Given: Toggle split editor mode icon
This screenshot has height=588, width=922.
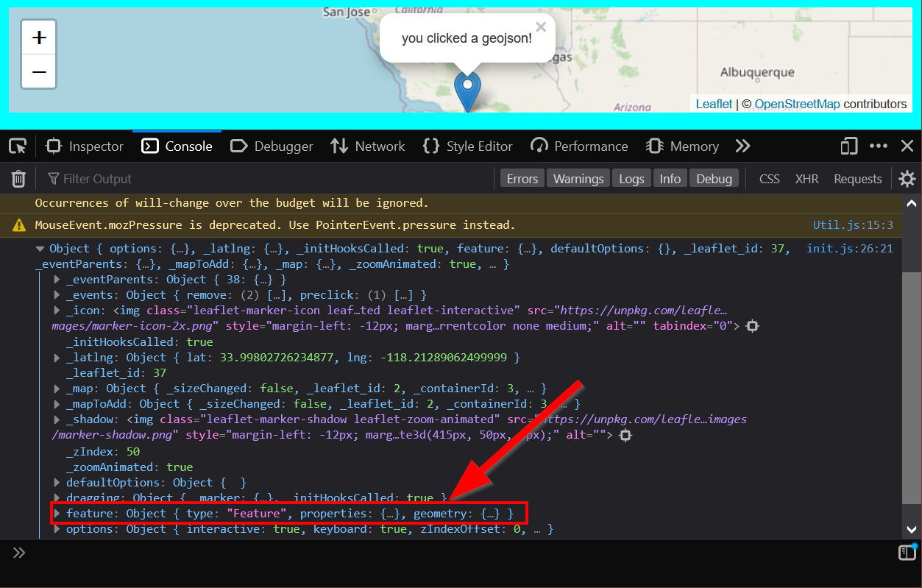Looking at the screenshot, I should (x=906, y=553).
